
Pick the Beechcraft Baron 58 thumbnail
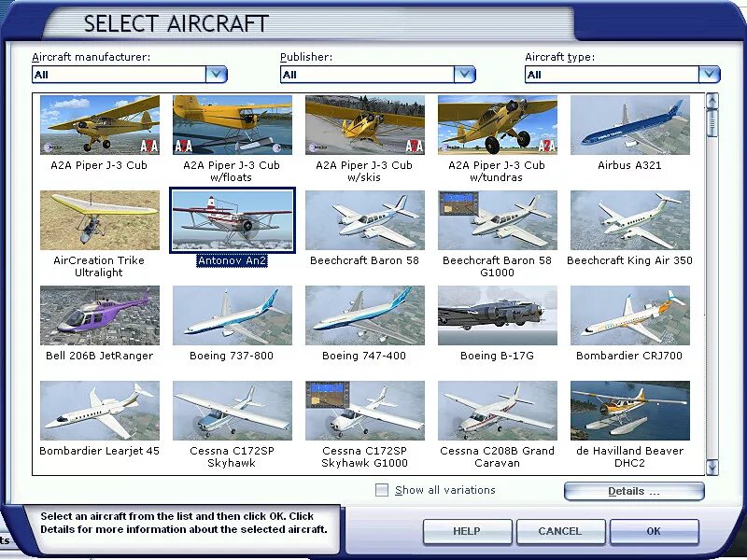[x=365, y=220]
